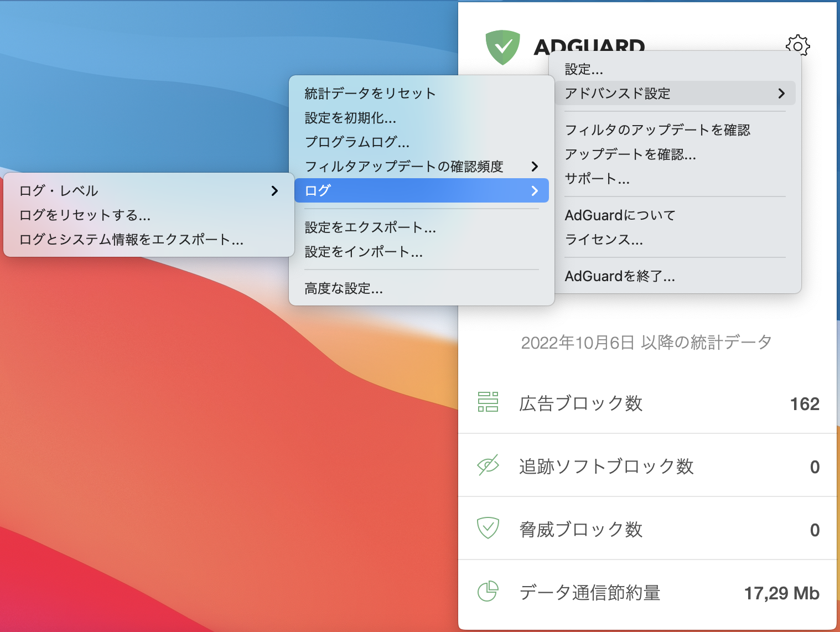Screen dimensions: 840x632
Task: Click the データ通信節約量 label
Action: 590,592
